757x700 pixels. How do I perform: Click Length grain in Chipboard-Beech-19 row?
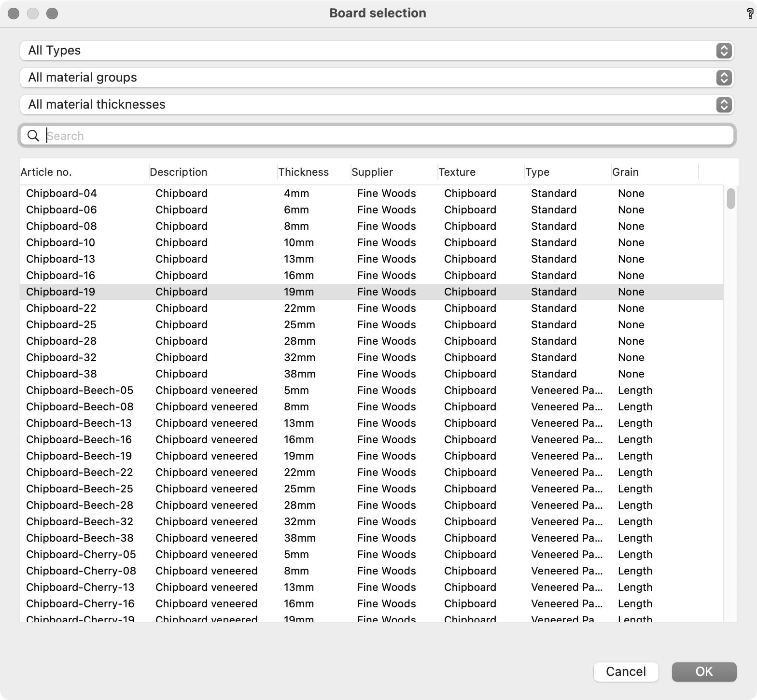click(635, 456)
